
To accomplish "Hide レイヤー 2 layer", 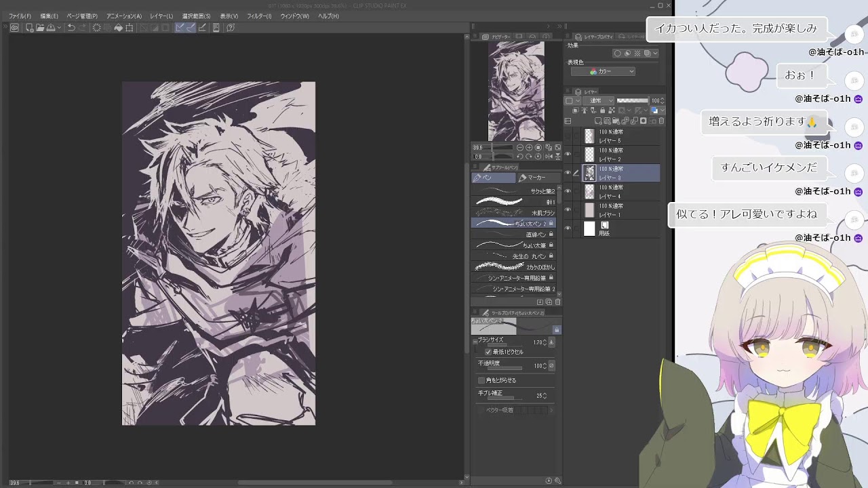I will [568, 155].
